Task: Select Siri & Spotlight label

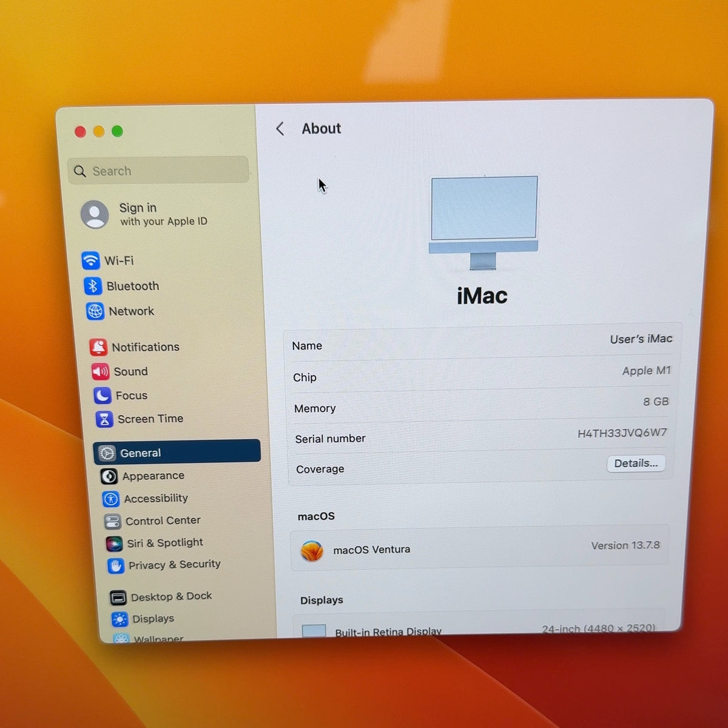Action: [165, 542]
